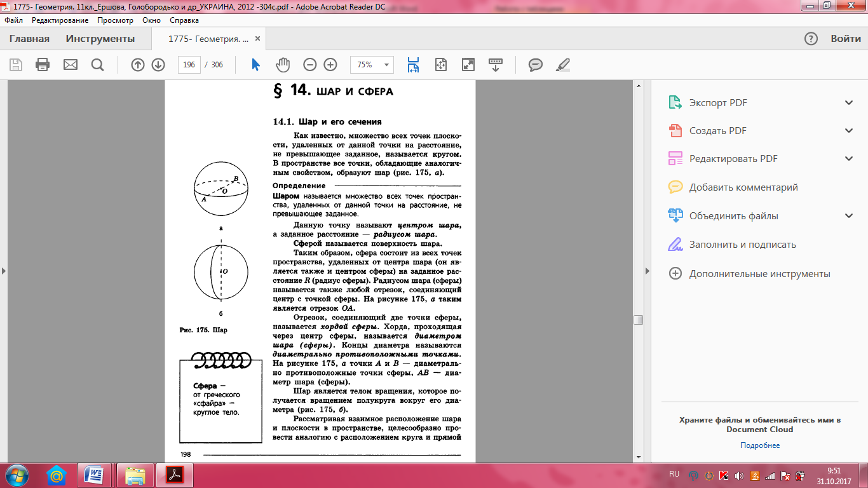Click the Send by email envelope icon
This screenshot has width=868, height=488.
click(x=70, y=65)
